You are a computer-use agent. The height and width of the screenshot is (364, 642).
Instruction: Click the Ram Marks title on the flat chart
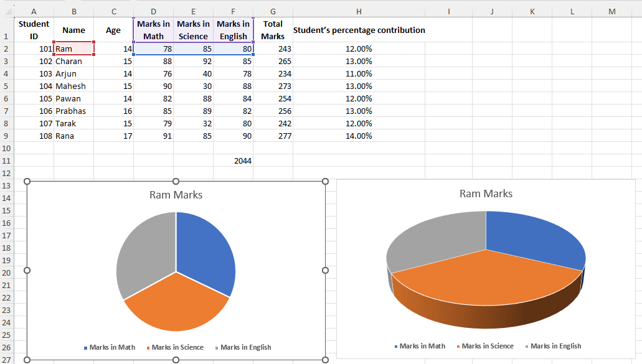coord(175,194)
